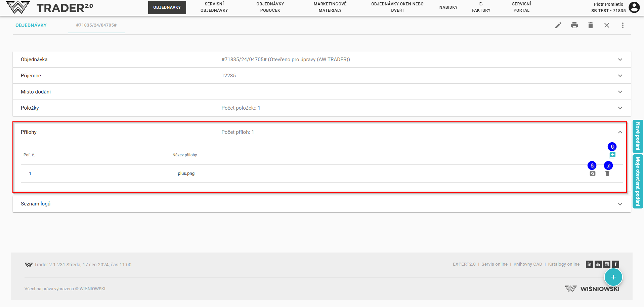Collapse the Přílohy section

pyautogui.click(x=620, y=132)
